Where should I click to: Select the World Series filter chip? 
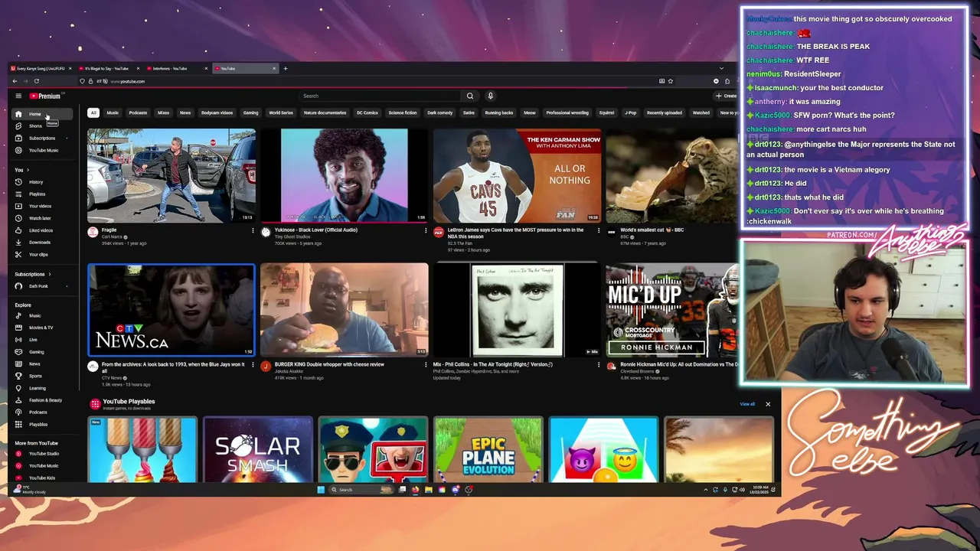(x=281, y=112)
